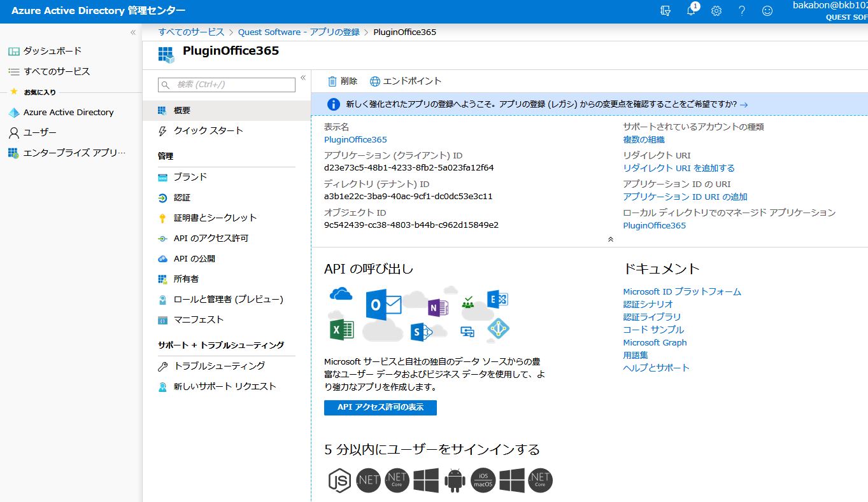Click リダイレクト URI を追加する link
The width and height of the screenshot is (868, 502).
point(679,168)
